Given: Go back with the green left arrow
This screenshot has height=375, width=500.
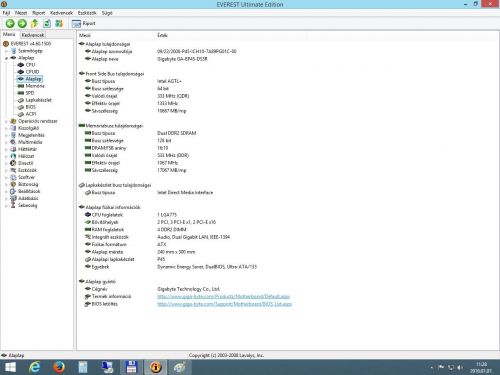Looking at the screenshot, I should click(x=10, y=23).
